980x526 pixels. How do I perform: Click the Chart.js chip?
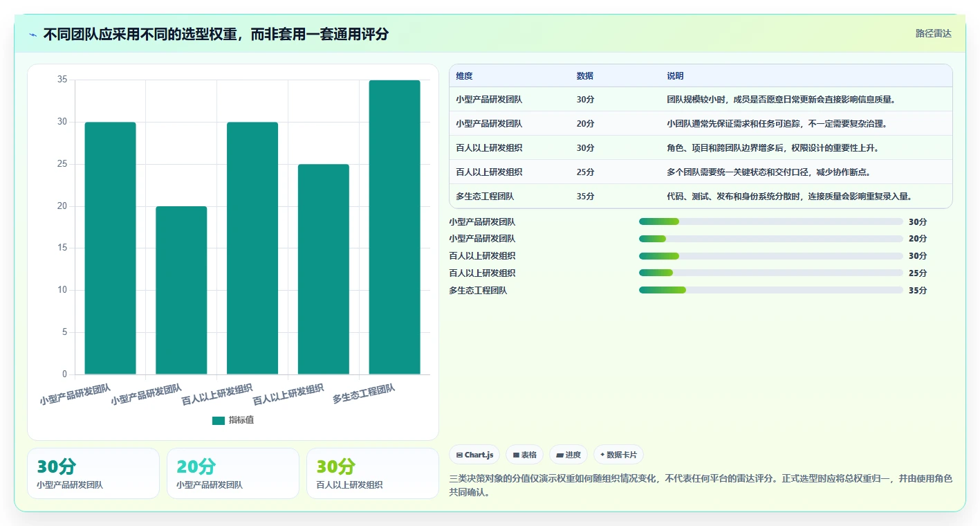(x=475, y=455)
